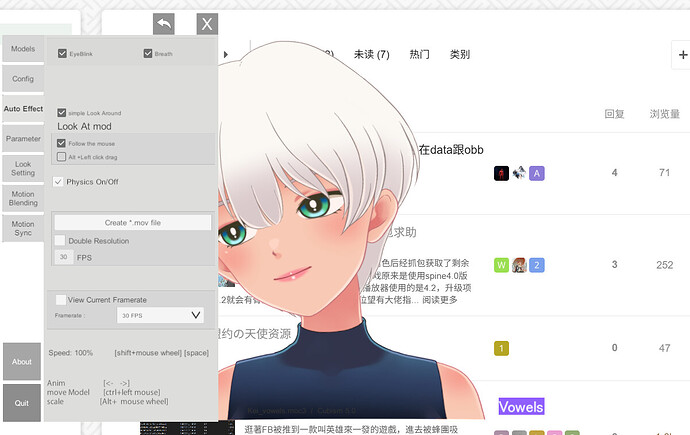Check View Current Framerate box
This screenshot has height=435, width=690.
61,300
